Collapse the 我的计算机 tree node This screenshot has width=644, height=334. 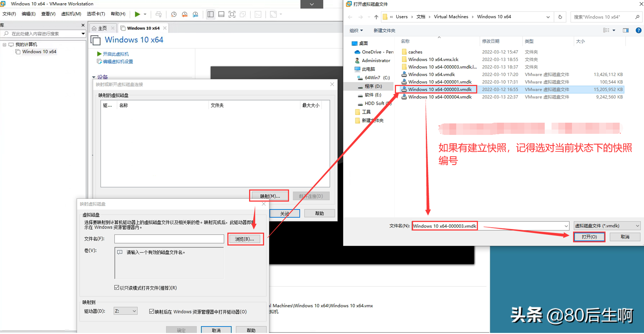(x=5, y=45)
